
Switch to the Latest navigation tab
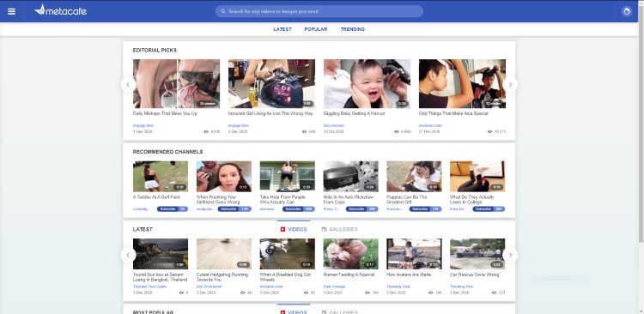coord(283,29)
